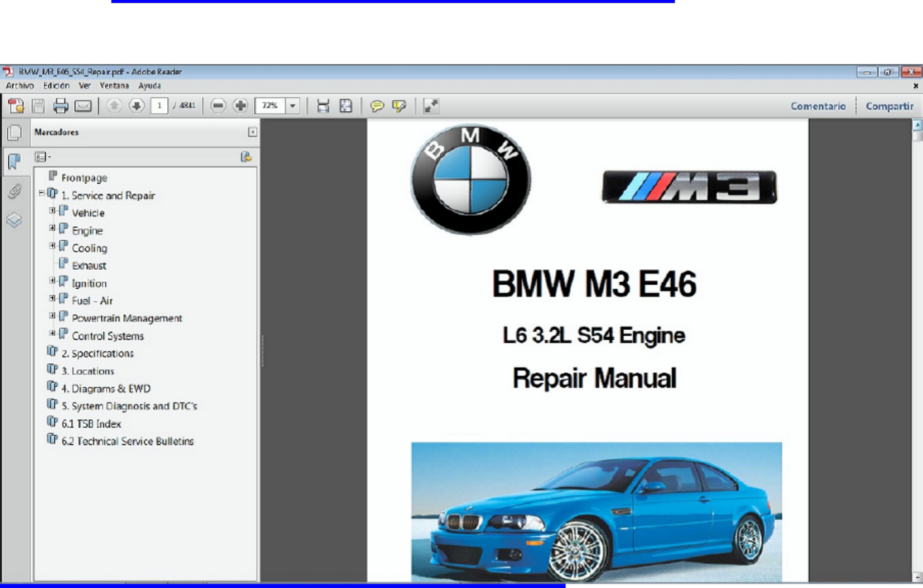This screenshot has width=923, height=588.
Task: Click the bookmarks panel icon in sidebar
Action: (x=14, y=161)
